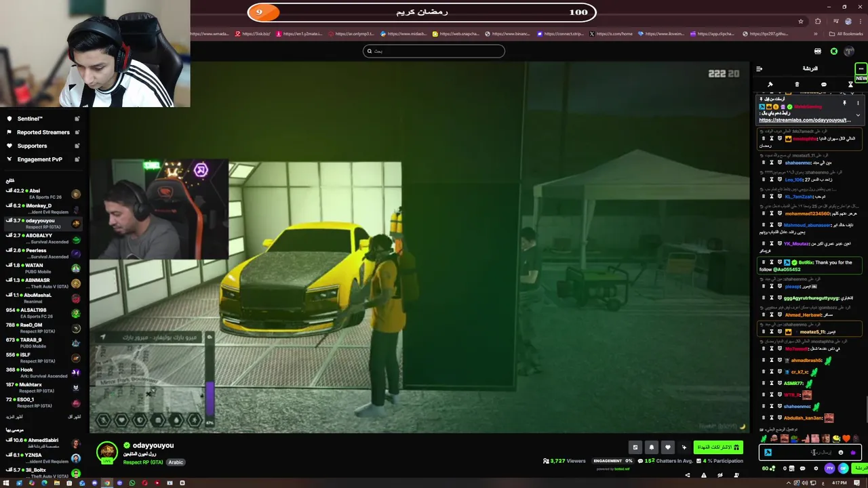Open the Windows Start menu
The width and height of the screenshot is (868, 488).
tap(5, 483)
